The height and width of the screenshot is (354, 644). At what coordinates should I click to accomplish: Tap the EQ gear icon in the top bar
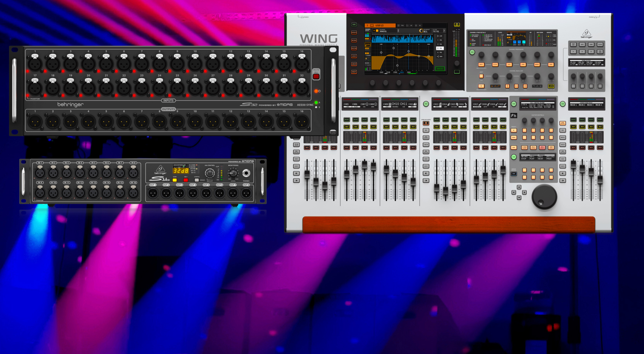pyautogui.click(x=417, y=25)
